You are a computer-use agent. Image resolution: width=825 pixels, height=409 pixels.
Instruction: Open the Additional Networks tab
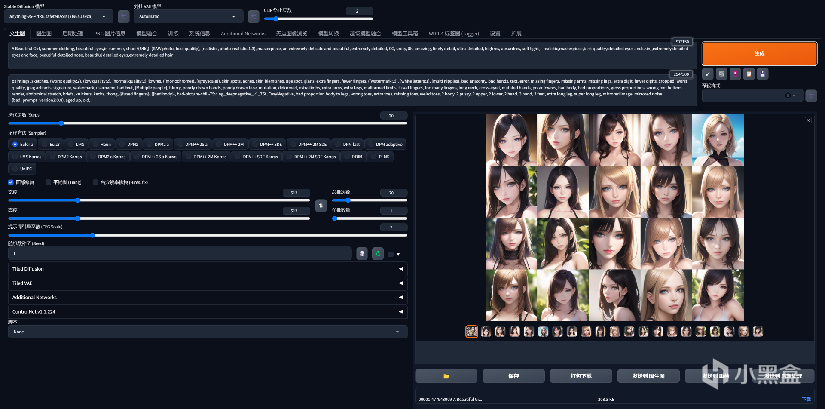coord(243,33)
